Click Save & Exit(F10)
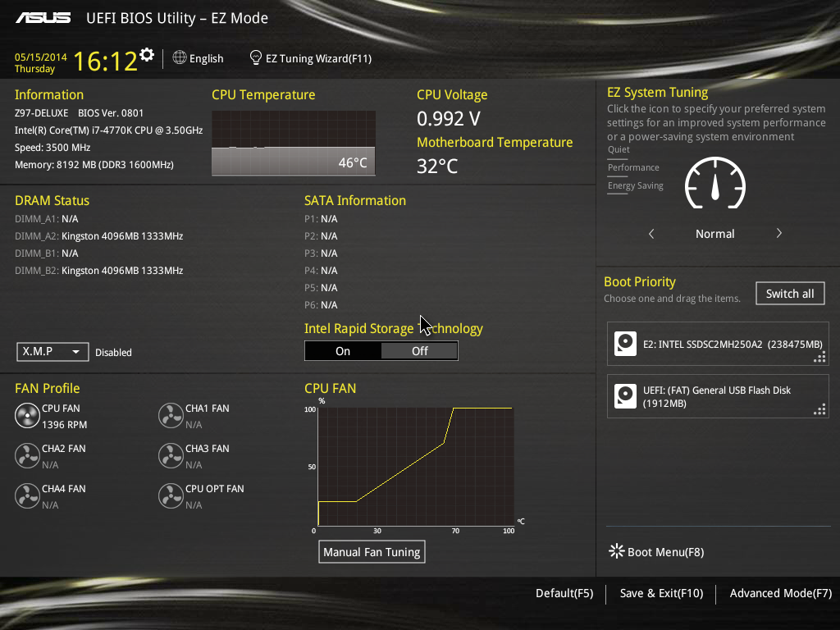 (661, 593)
